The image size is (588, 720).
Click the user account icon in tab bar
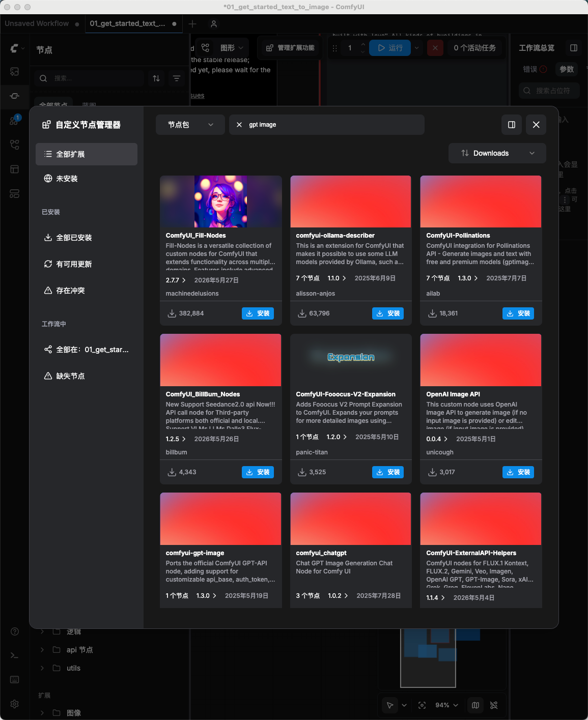pyautogui.click(x=214, y=24)
